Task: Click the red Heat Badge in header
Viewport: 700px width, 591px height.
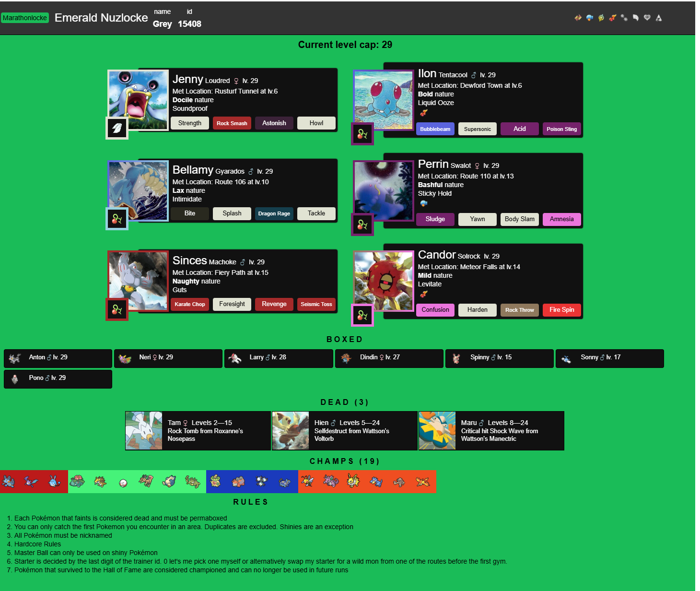Action: click(x=612, y=18)
